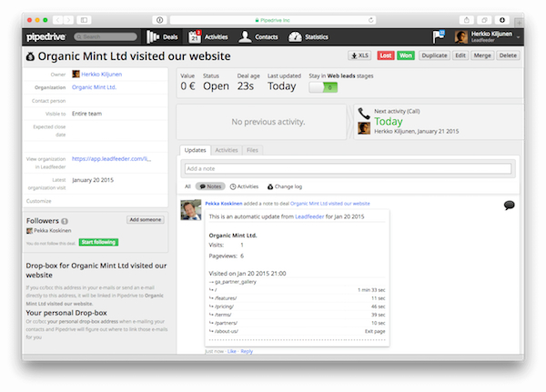The width and height of the screenshot is (546, 392).
Task: Click the speech bubble icon on note
Action: click(x=509, y=205)
